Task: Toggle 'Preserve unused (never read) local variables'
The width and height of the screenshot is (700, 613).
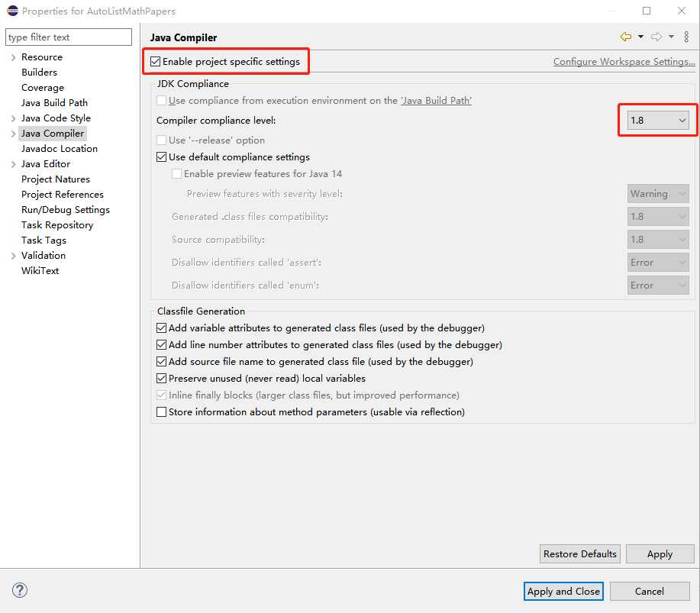Action: (x=161, y=379)
